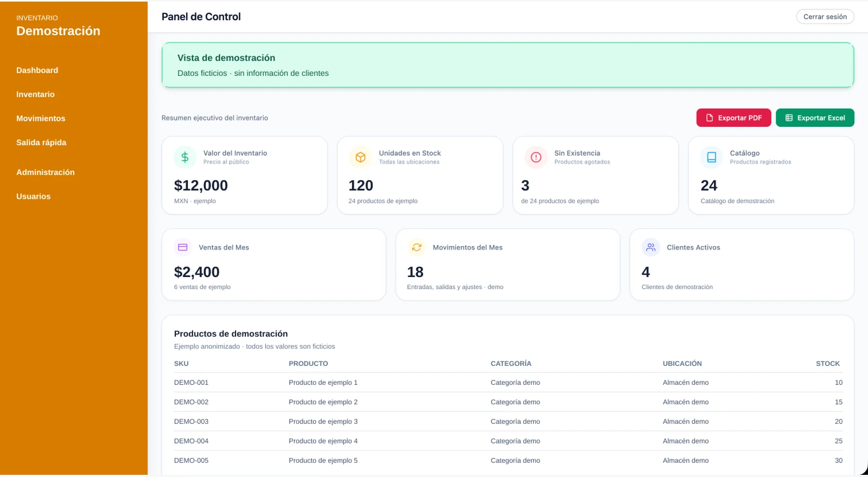The width and height of the screenshot is (868, 477).
Task: Click the refresh icon in Movimientos del Mes
Action: click(x=417, y=247)
